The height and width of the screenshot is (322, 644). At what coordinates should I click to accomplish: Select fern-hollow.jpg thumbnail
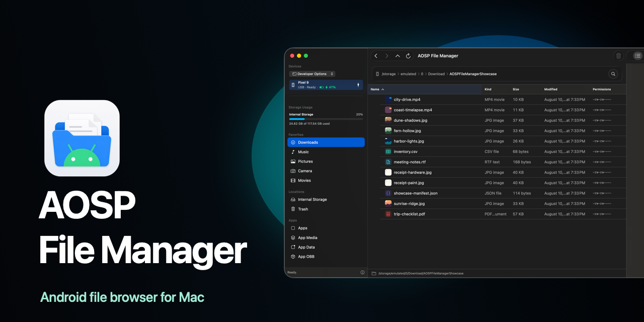click(388, 131)
